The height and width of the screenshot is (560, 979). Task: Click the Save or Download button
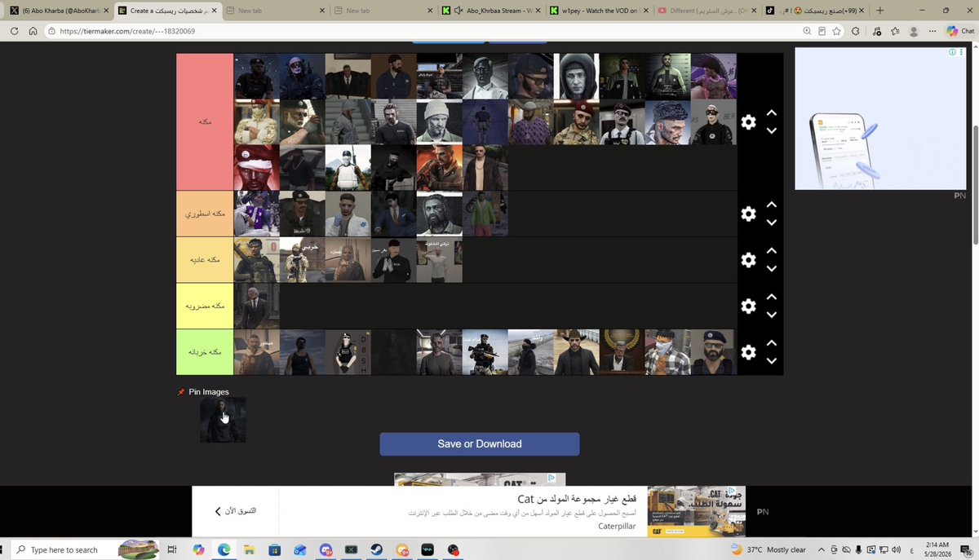(x=480, y=444)
